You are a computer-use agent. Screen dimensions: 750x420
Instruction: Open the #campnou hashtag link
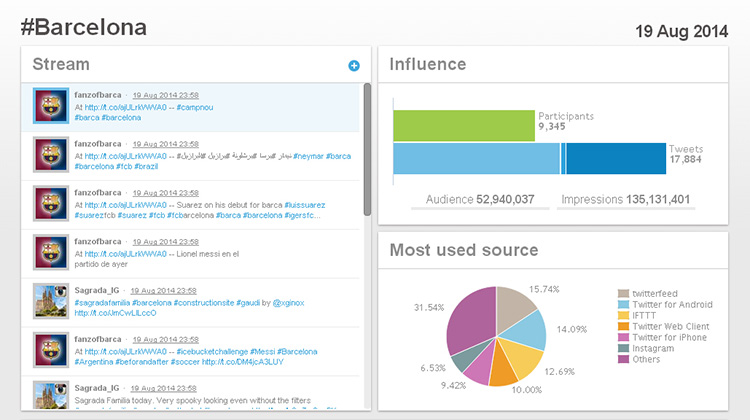pyautogui.click(x=208, y=107)
